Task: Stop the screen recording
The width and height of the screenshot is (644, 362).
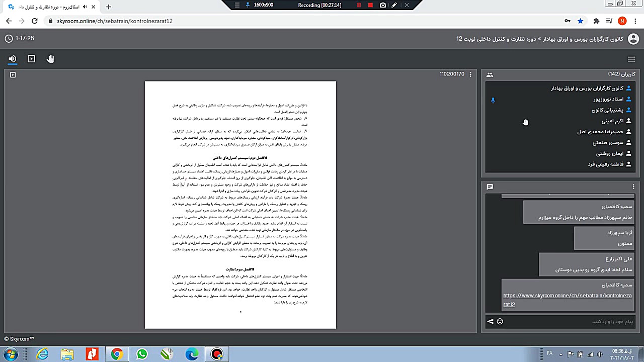Action: coord(370,5)
